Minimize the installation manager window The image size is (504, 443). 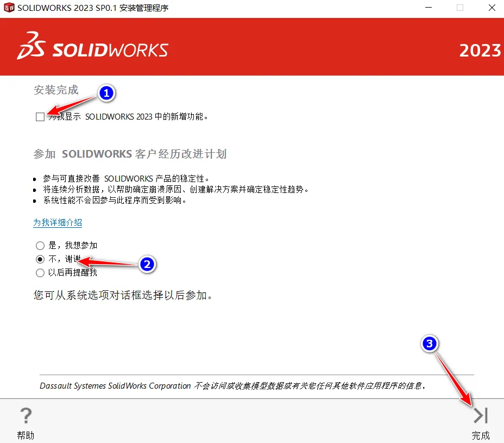click(429, 8)
